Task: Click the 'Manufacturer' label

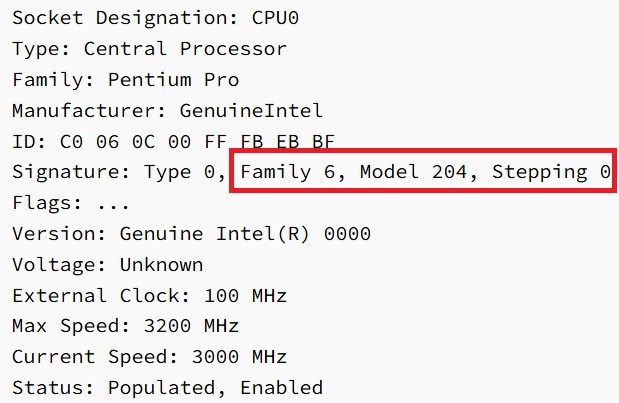Action: [x=88, y=110]
